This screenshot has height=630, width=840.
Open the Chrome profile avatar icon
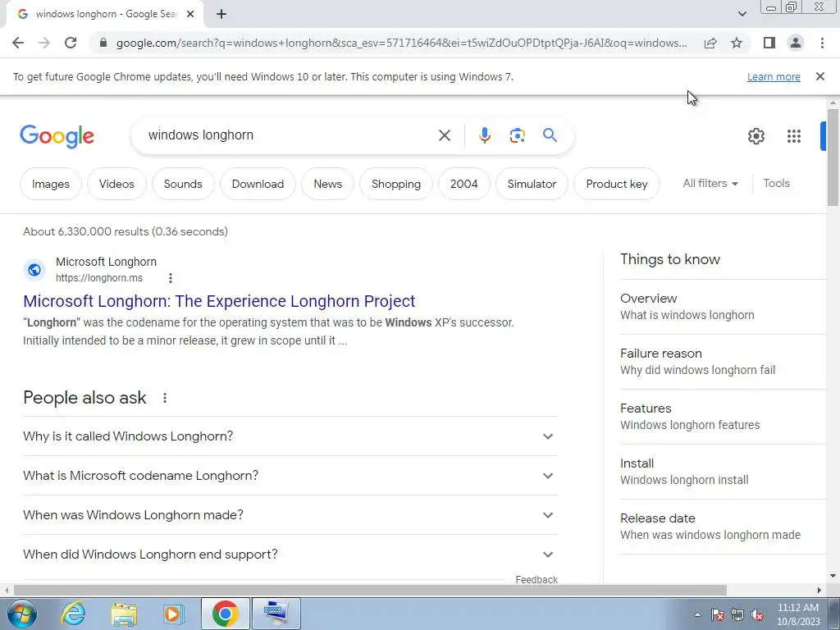[796, 43]
